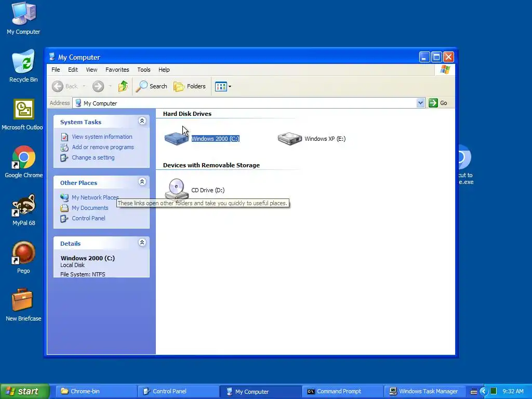This screenshot has height=399, width=532.
Task: Click the My Documents folder icon in sidebar
Action: coord(64,208)
